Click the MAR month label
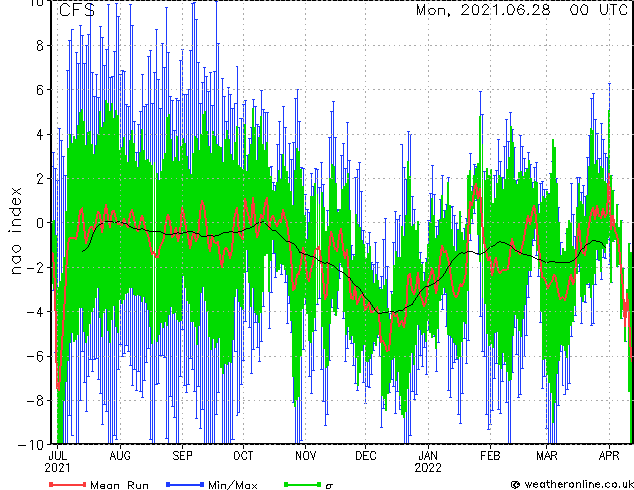This screenshot has height=490, width=634. pyautogui.click(x=547, y=456)
